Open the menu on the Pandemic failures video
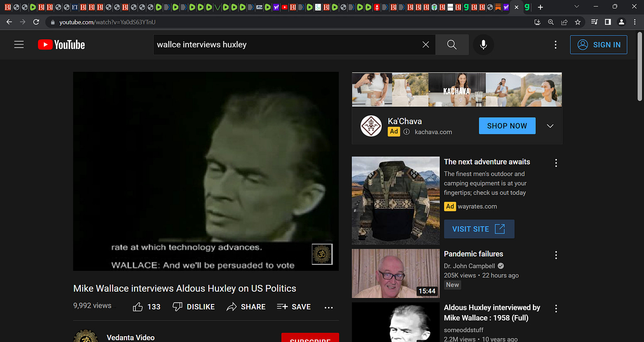The width and height of the screenshot is (644, 342). (x=556, y=255)
